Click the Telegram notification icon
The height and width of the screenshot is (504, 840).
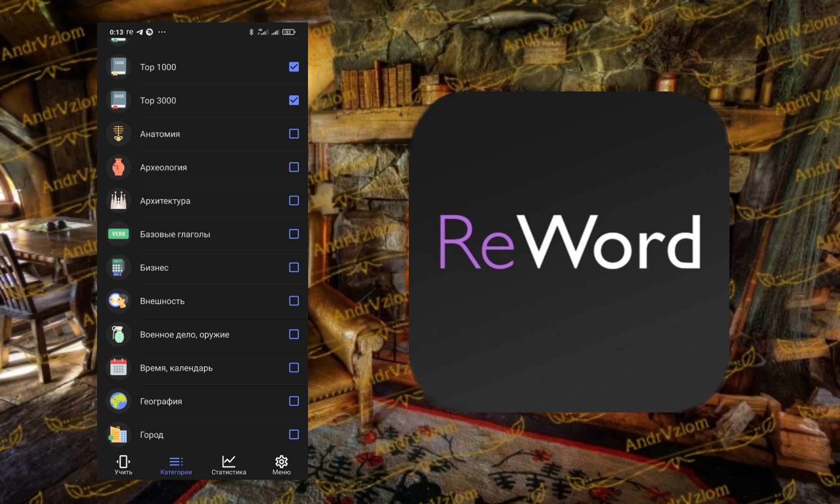pyautogui.click(x=140, y=32)
